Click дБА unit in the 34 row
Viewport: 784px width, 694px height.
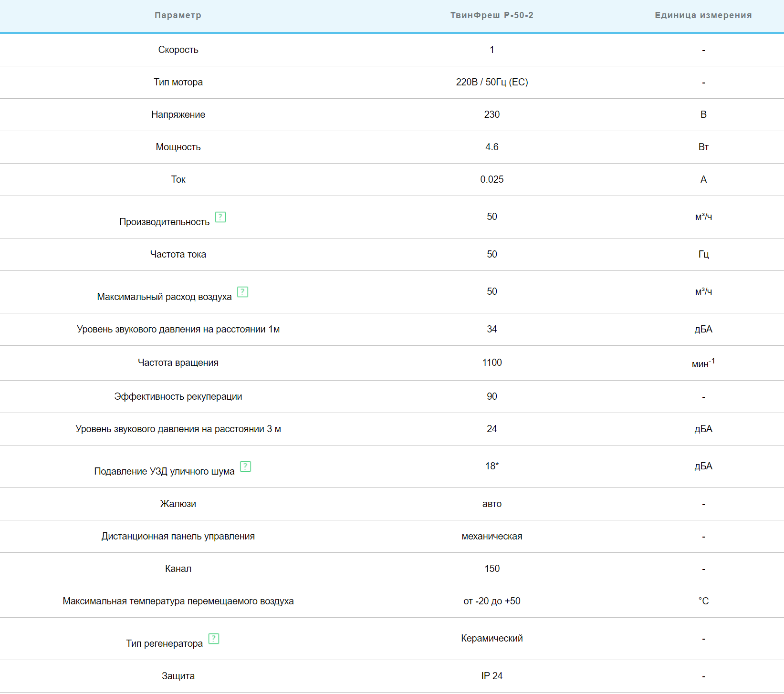click(703, 329)
